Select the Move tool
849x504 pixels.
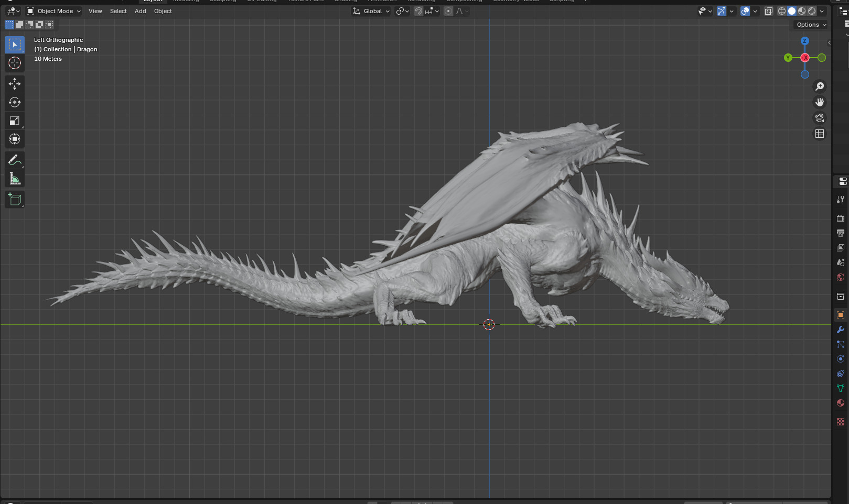(15, 84)
